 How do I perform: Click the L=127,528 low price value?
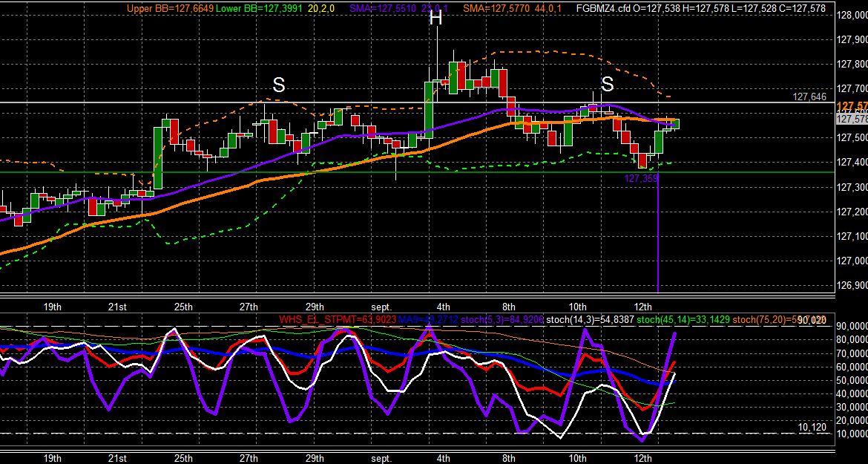tap(752, 8)
